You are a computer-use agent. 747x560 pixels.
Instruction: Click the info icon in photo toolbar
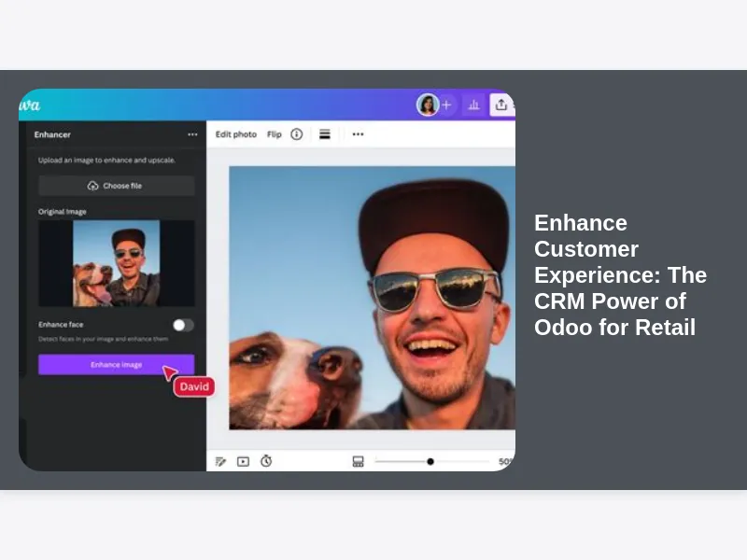coord(297,134)
